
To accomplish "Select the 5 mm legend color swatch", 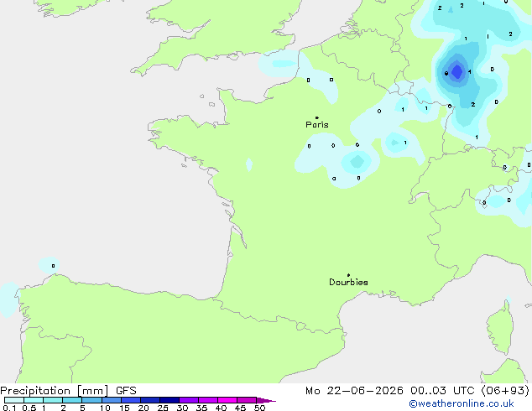I will (x=91, y=400).
